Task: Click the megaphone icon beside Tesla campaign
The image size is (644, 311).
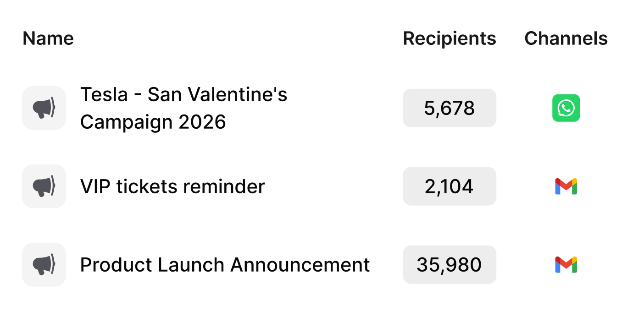Action: 44,108
